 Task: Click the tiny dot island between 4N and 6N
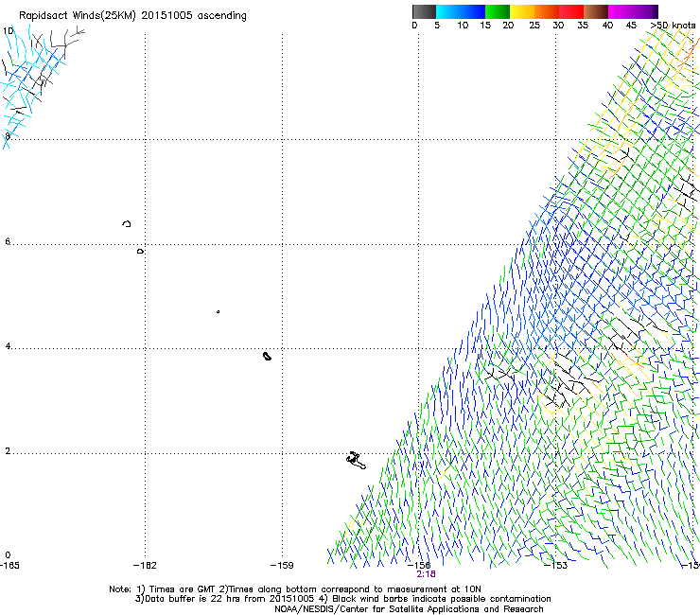click(x=218, y=311)
